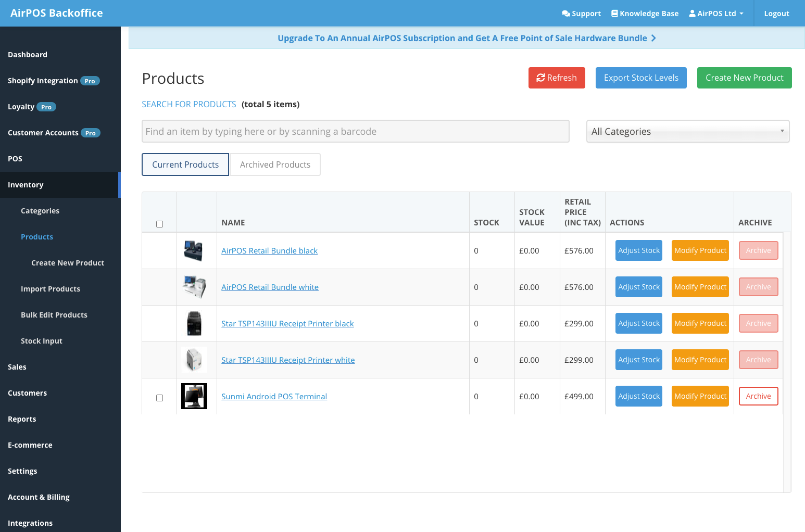Viewport: 805px width, 532px height.
Task: Open the AirPOS Retail Bundle black thumbnail
Action: point(194,250)
